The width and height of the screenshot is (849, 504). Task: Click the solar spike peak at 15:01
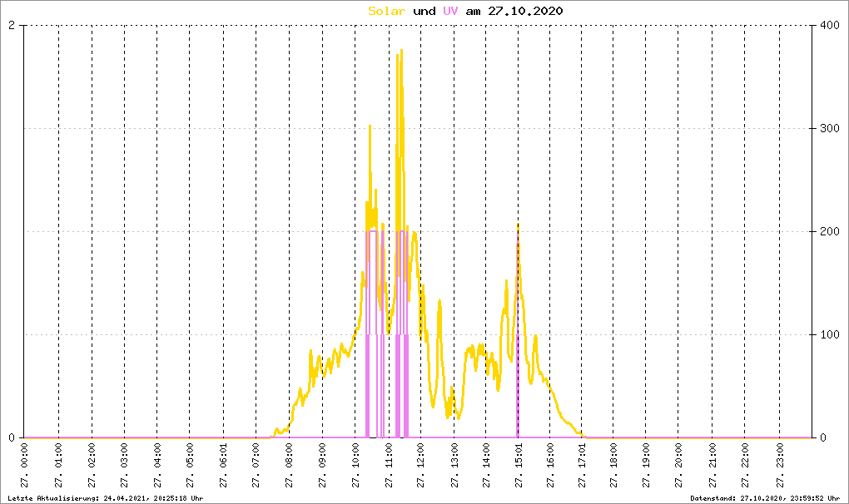519,224
